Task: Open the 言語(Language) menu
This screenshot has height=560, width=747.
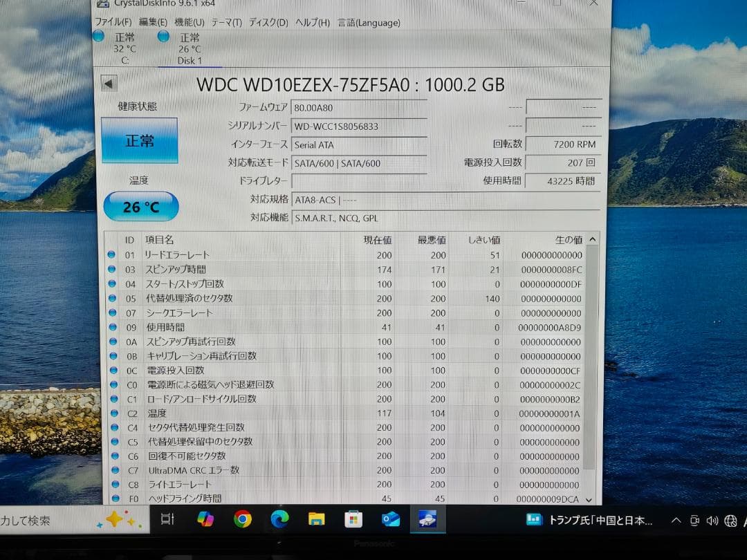Action: pos(367,23)
